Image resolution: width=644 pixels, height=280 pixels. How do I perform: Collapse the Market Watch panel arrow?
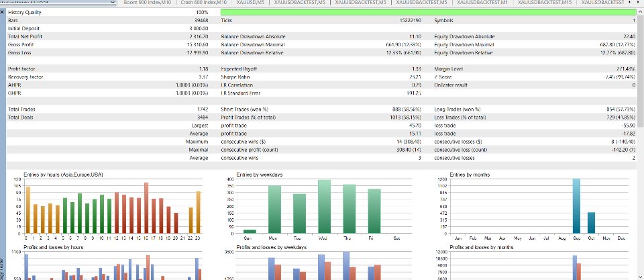tap(113, 2)
